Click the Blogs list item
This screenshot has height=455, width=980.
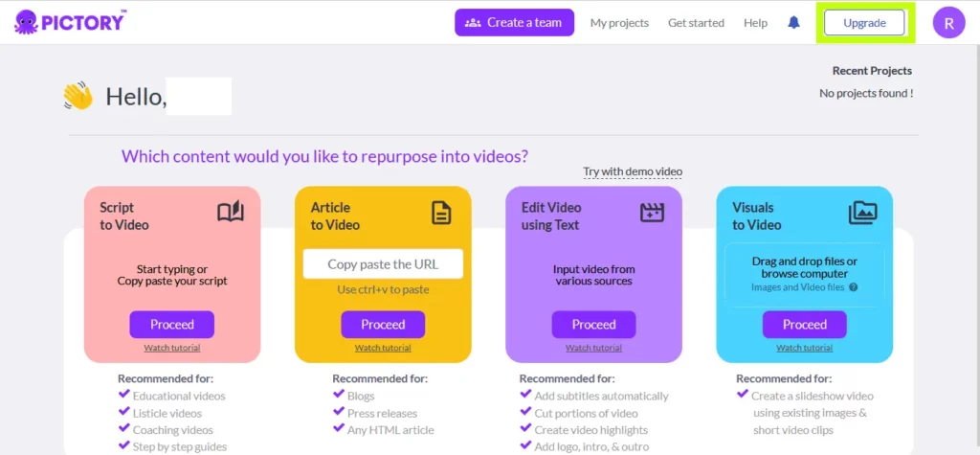361,397
